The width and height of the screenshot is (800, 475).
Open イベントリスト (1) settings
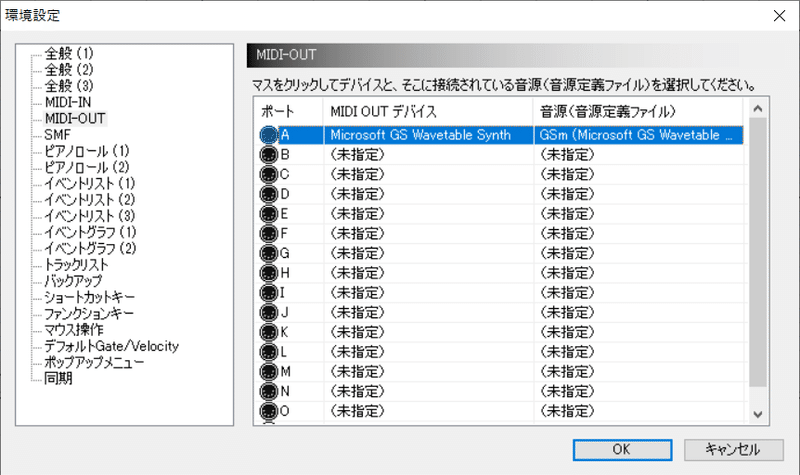[x=90, y=184]
